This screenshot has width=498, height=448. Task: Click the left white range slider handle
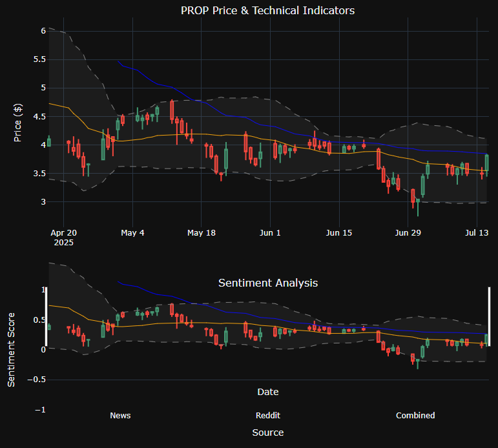coord(47,316)
